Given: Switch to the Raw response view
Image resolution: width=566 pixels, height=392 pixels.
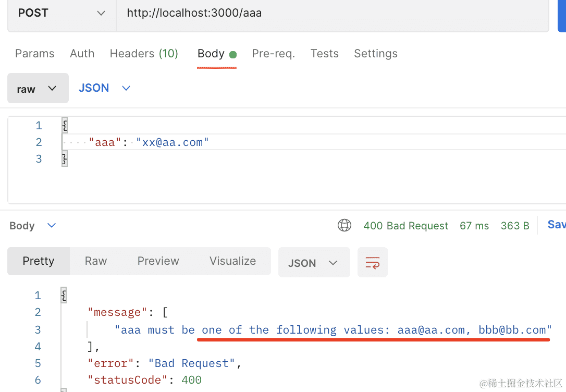Looking at the screenshot, I should point(96,261).
